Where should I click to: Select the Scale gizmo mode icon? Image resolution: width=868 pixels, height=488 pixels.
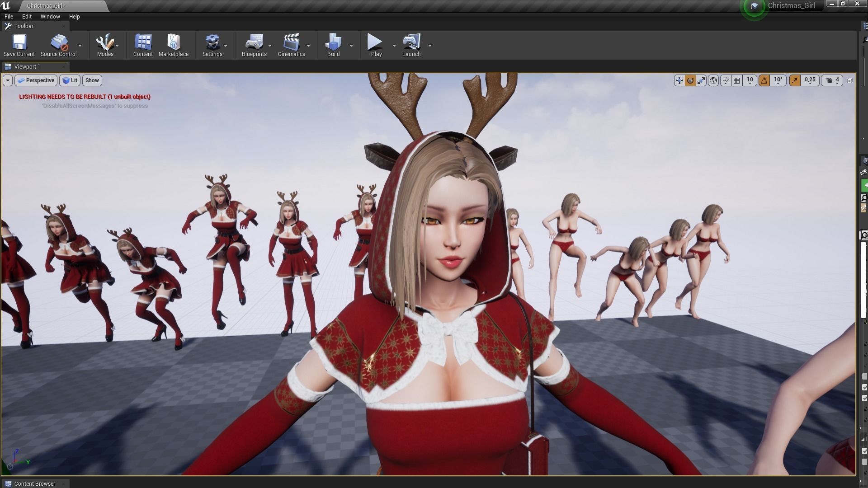click(701, 80)
